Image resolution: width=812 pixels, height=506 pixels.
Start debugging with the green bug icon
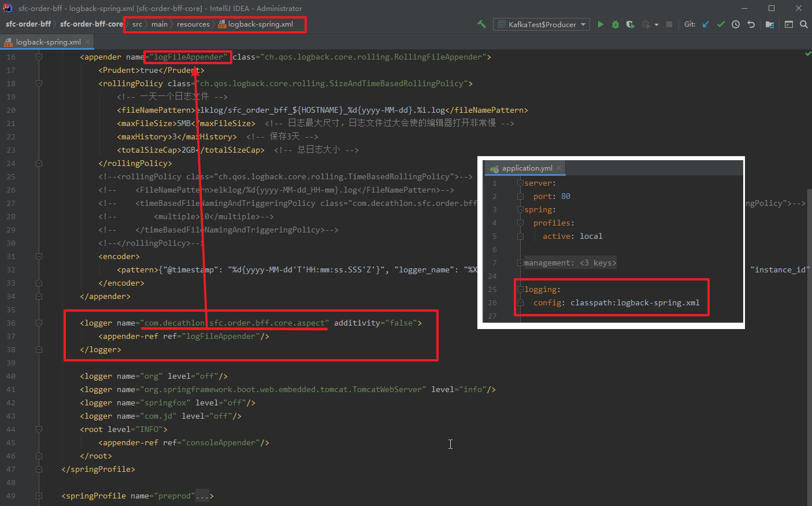tap(616, 24)
